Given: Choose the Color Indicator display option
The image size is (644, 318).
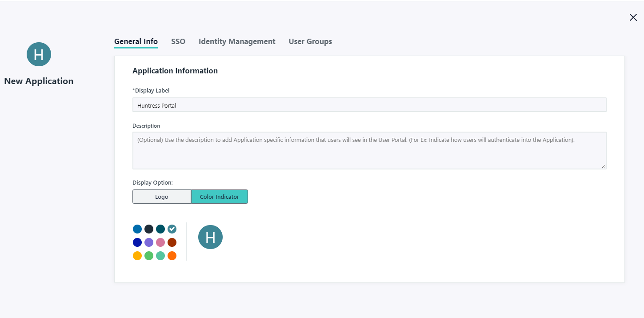Looking at the screenshot, I should click(220, 197).
